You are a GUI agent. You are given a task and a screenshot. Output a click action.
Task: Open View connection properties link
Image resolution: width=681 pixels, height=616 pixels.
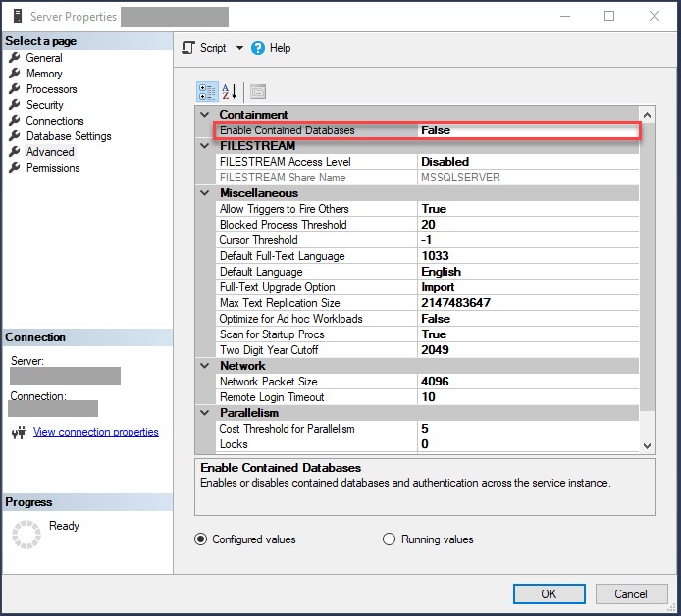pyautogui.click(x=96, y=432)
